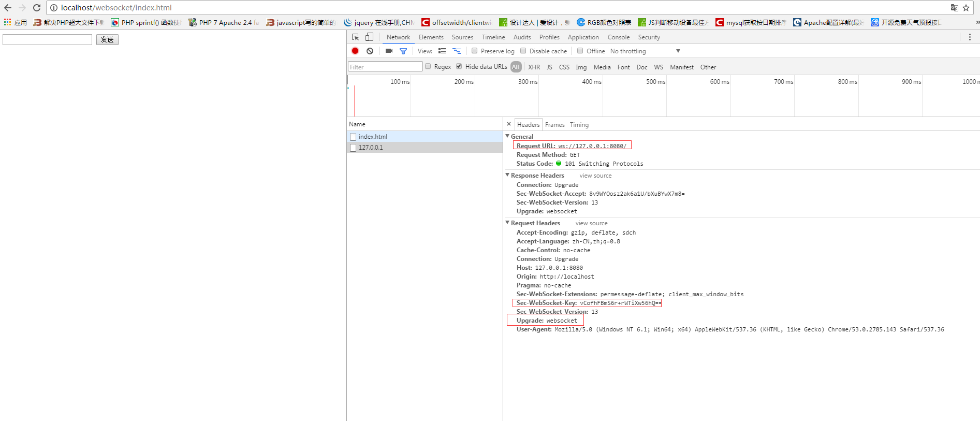Filter requests by XHR type

coord(534,67)
